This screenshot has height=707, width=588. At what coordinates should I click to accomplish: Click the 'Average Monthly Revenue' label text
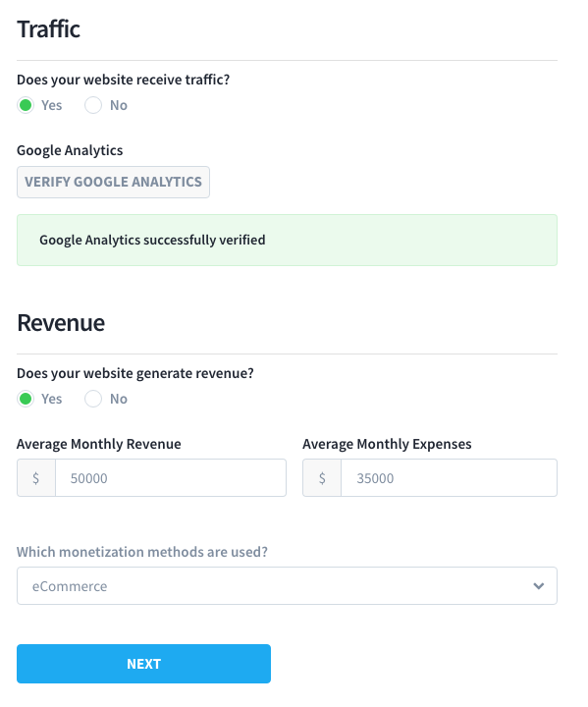coord(99,444)
